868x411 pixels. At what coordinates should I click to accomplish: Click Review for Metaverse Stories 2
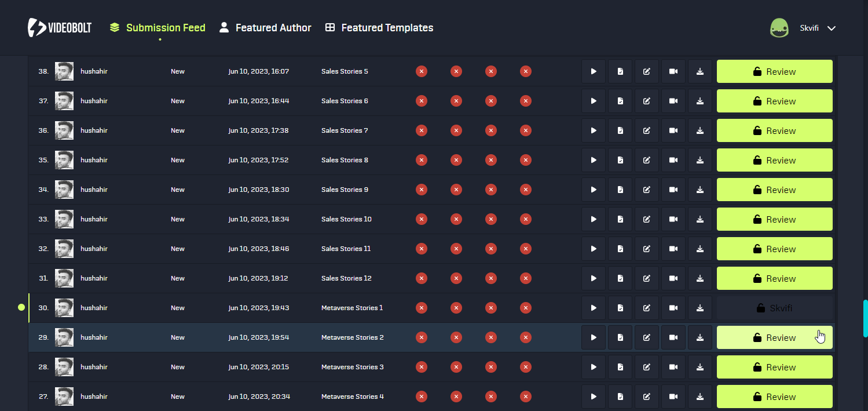click(774, 338)
